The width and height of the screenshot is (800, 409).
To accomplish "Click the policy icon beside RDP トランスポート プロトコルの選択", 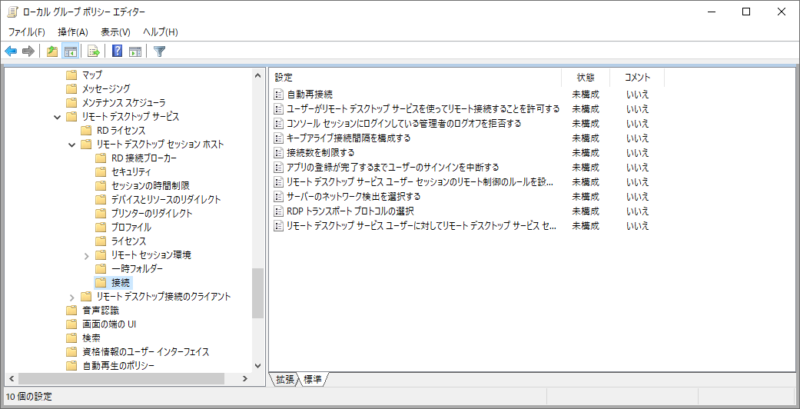I will (x=278, y=211).
